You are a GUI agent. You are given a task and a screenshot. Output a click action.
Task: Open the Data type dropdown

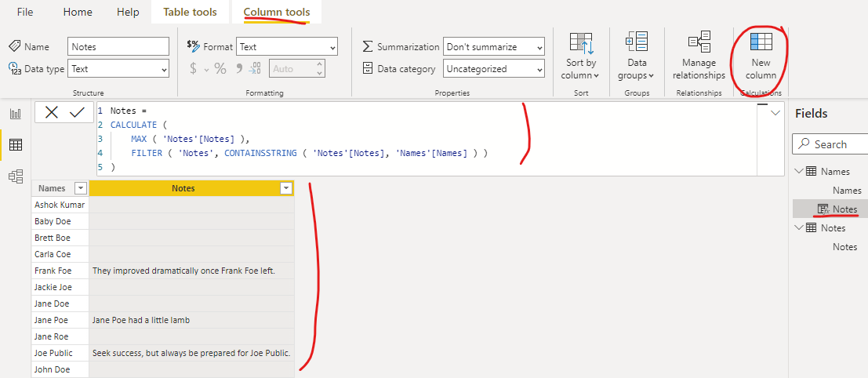(x=118, y=69)
